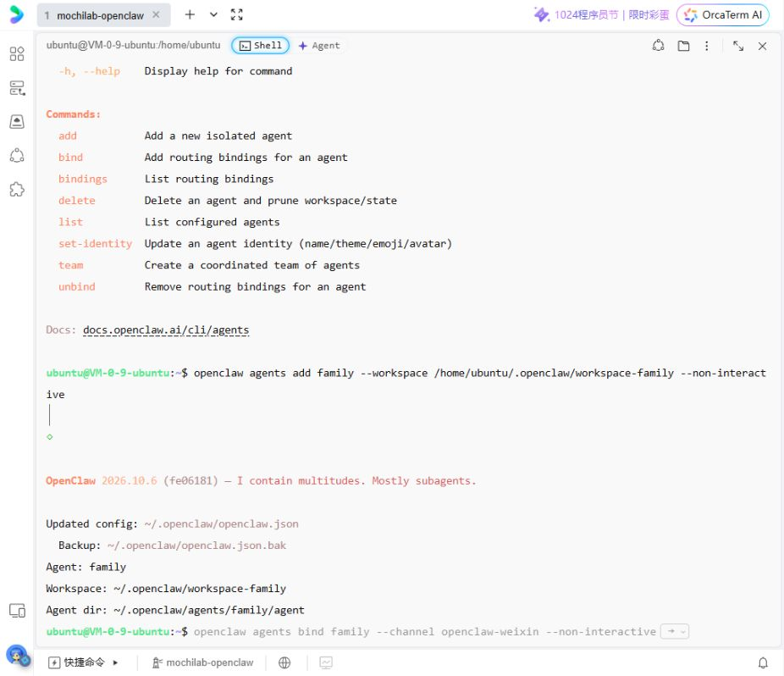Click the 'unbind' command name

click(x=76, y=286)
